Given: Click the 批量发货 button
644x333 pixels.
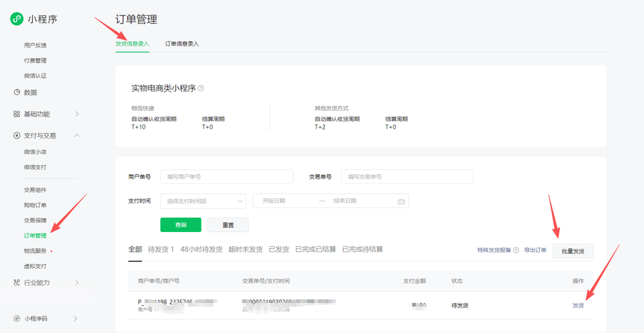Looking at the screenshot, I should tap(573, 251).
